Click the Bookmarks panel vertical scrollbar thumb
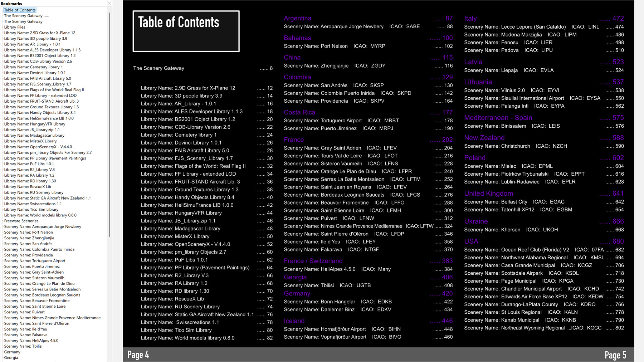 pos(109,124)
